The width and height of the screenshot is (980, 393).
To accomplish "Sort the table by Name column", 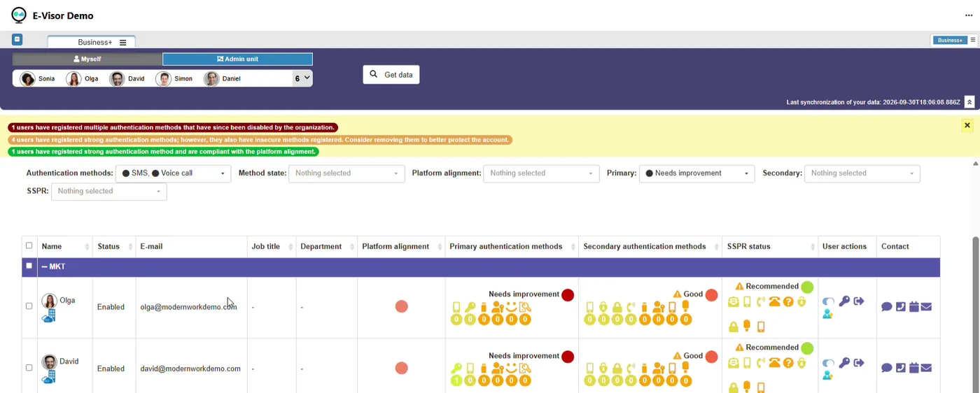I will pyautogui.click(x=65, y=246).
